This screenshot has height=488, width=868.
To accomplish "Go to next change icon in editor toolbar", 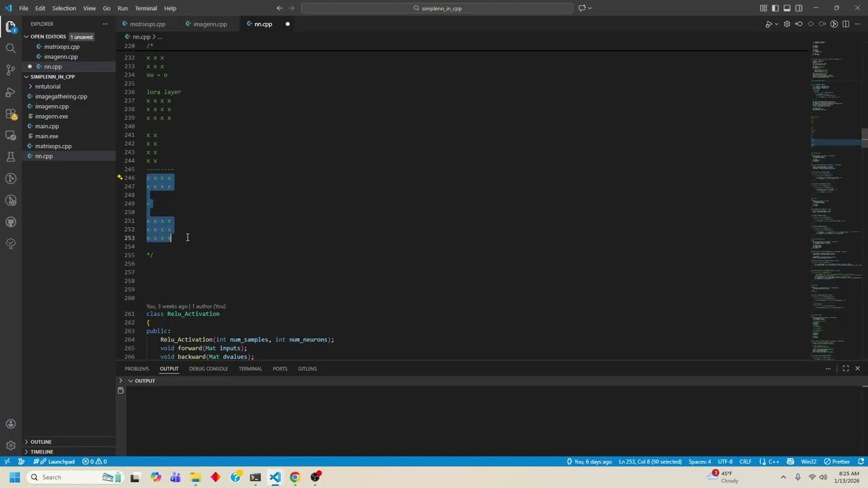I will coord(822,24).
